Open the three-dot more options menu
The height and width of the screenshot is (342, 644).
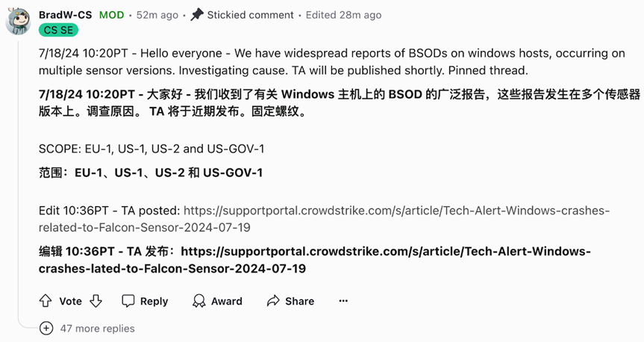(343, 301)
